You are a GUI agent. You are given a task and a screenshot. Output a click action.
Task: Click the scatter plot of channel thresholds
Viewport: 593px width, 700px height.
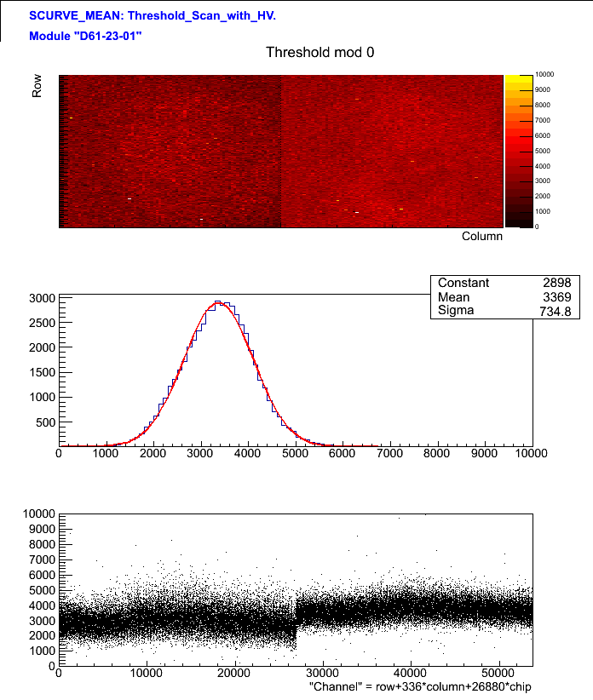tap(296, 589)
